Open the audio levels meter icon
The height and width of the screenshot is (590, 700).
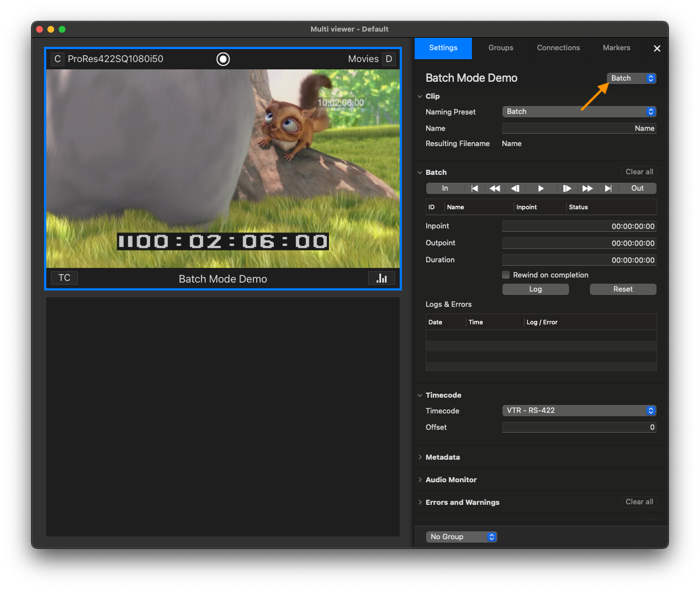coord(382,278)
